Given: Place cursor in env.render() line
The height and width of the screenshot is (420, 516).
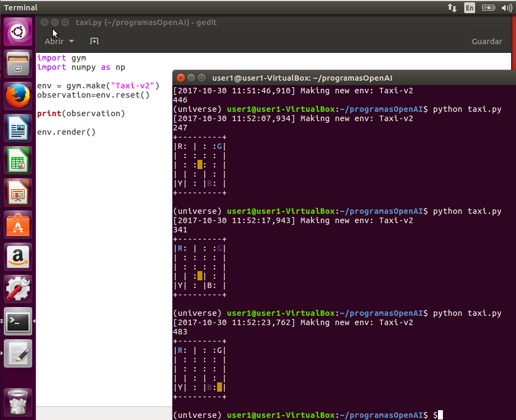Looking at the screenshot, I should click(66, 132).
